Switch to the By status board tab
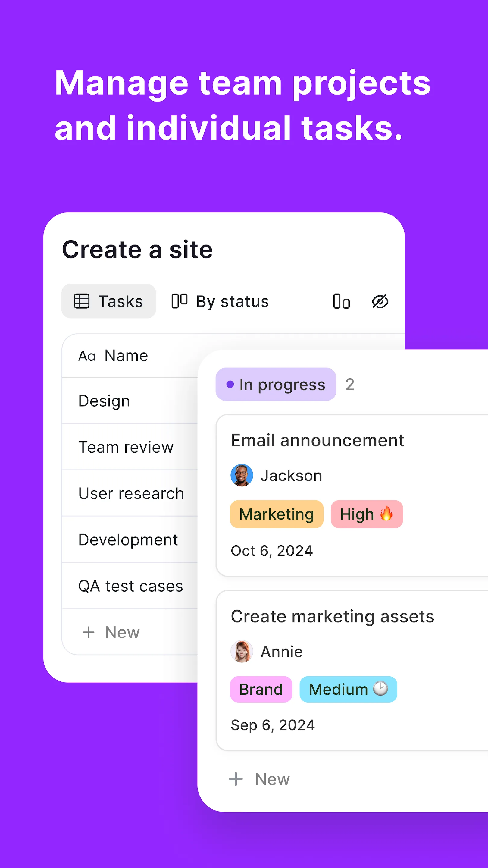488x868 pixels. click(x=220, y=301)
